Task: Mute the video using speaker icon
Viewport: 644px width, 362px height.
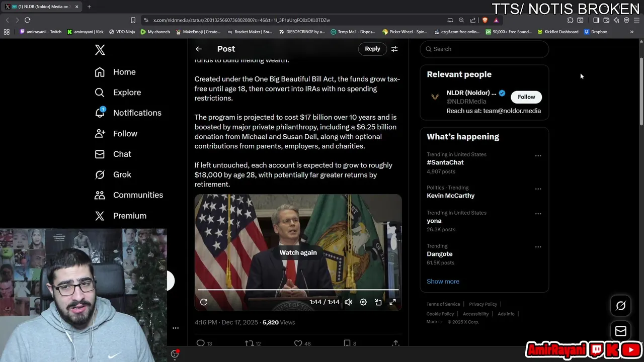Action: (348, 302)
